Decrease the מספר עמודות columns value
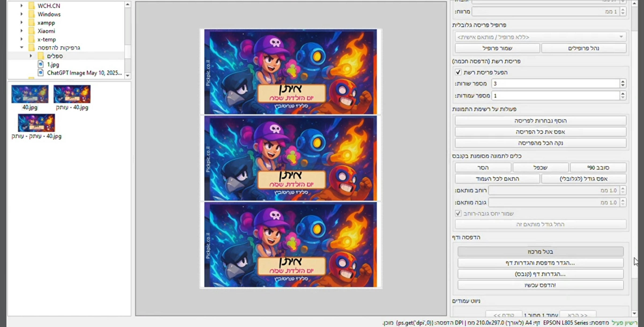The width and height of the screenshot is (644, 327). click(623, 98)
